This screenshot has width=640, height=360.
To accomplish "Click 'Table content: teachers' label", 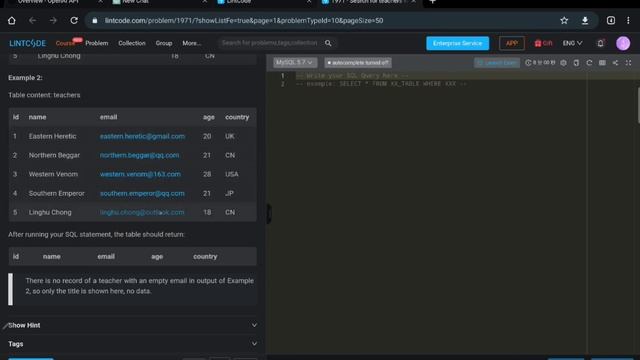I will 44,95.
